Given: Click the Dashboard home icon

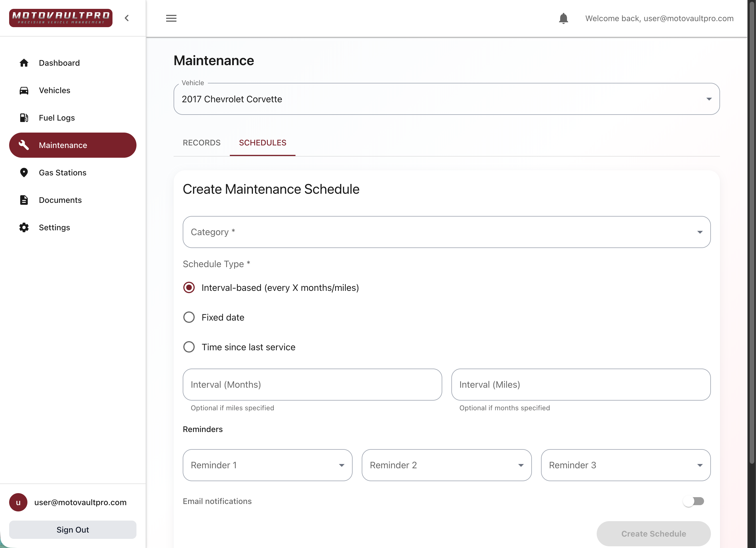Looking at the screenshot, I should pyautogui.click(x=24, y=63).
